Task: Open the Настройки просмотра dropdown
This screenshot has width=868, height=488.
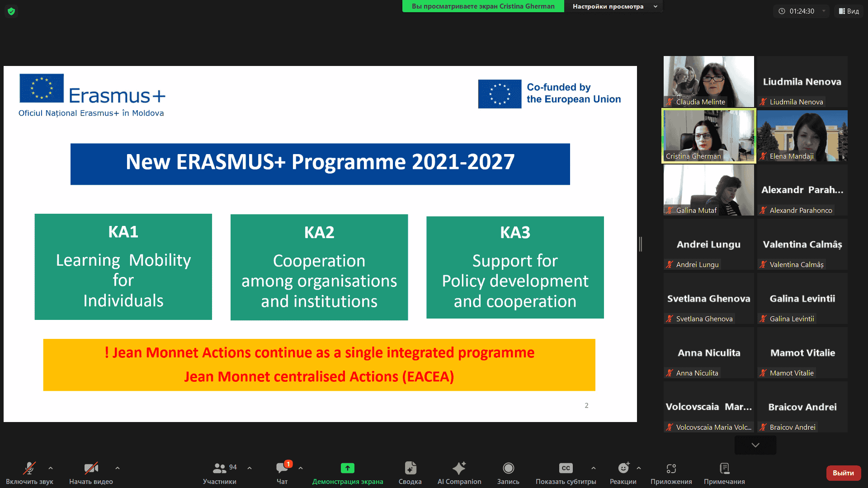Action: point(613,6)
